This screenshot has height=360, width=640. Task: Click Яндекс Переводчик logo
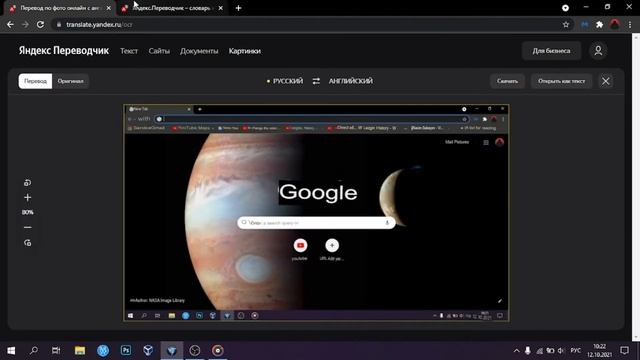coord(64,51)
